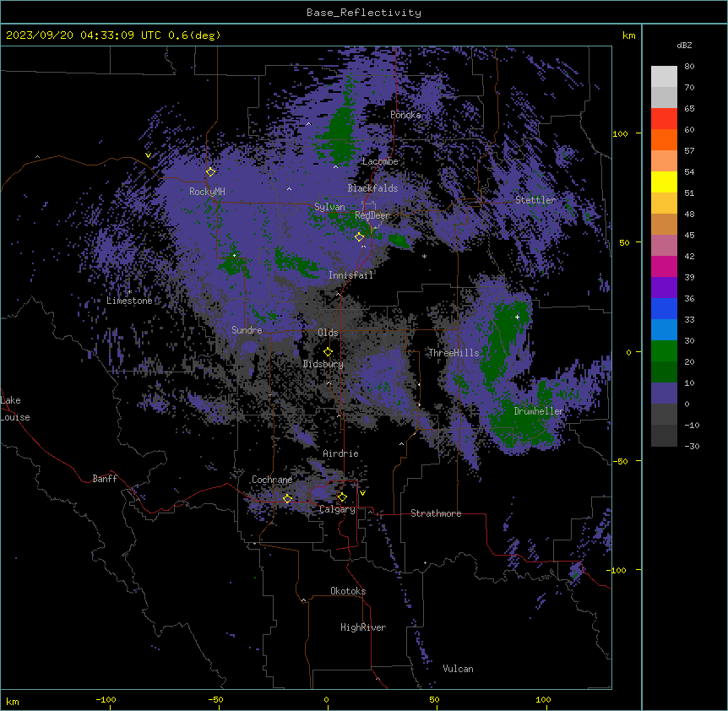Click the Ponoka city label

[x=405, y=115]
